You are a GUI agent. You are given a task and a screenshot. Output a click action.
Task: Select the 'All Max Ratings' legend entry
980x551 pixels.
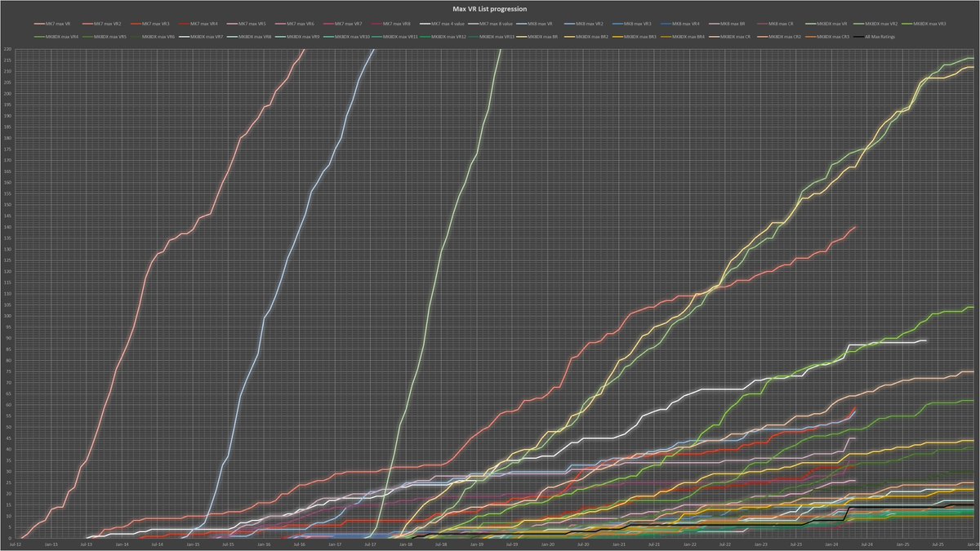(875, 36)
